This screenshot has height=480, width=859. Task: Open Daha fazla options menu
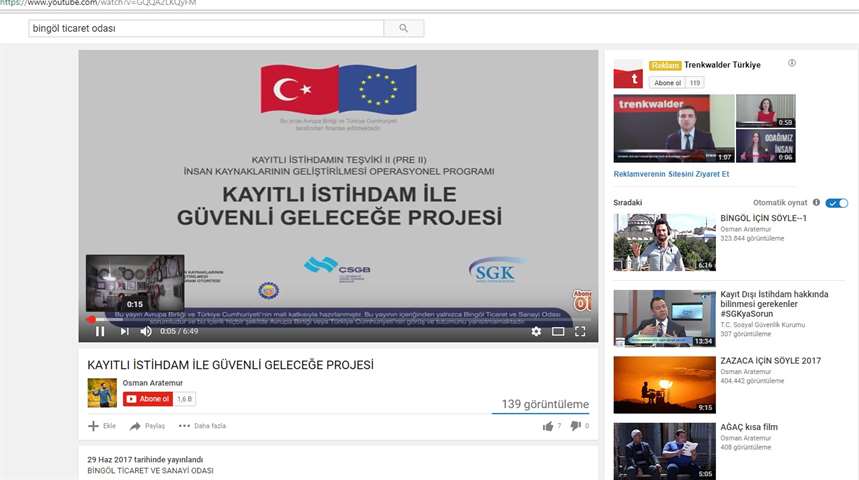[x=202, y=426]
